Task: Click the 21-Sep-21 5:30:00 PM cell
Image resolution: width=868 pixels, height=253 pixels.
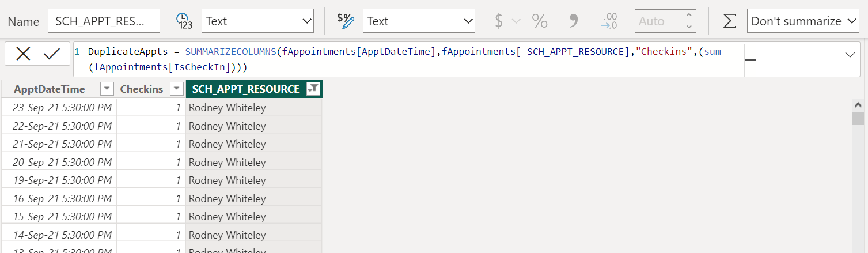Action: (x=59, y=144)
